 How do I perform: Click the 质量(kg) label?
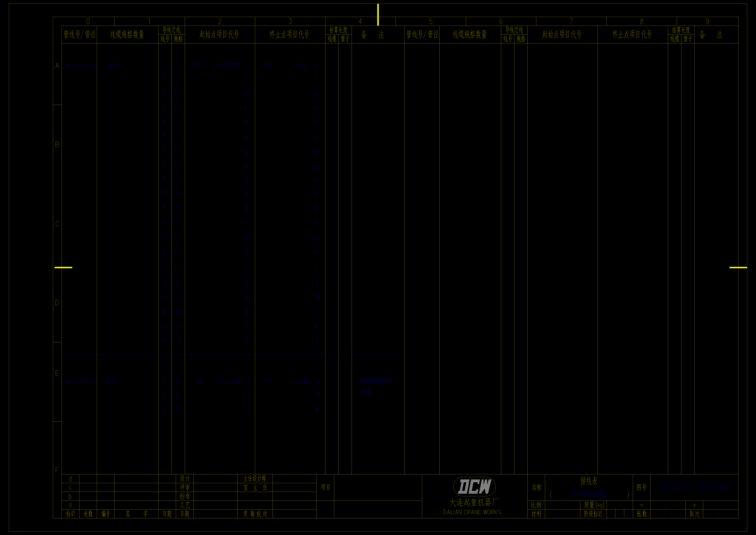tap(594, 505)
